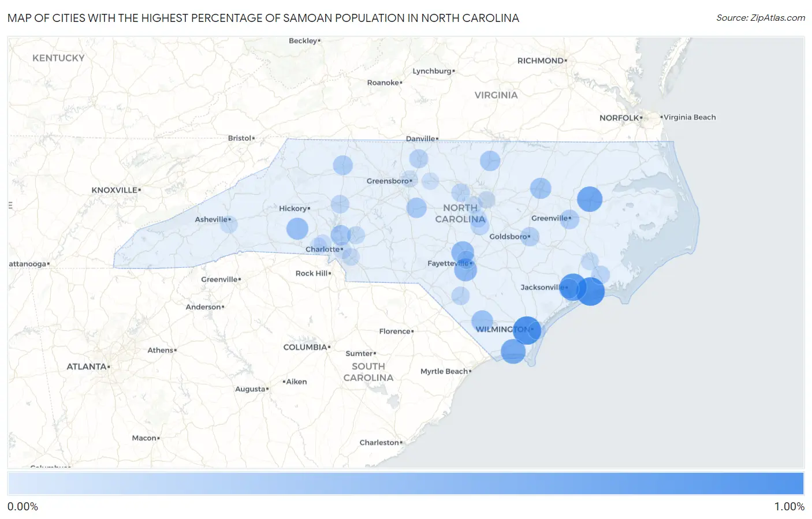Click the bubble south of Wilmington on coast
This screenshot has height=519, width=812.
513,351
